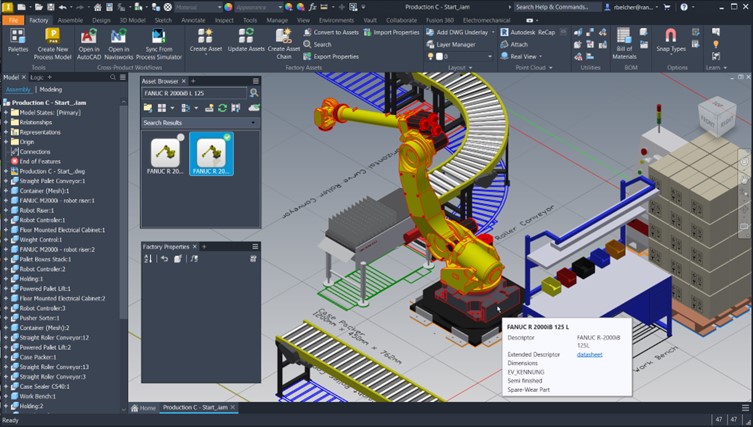The width and height of the screenshot is (753, 427).
Task: Switch browser to Assembly view
Action: click(18, 89)
